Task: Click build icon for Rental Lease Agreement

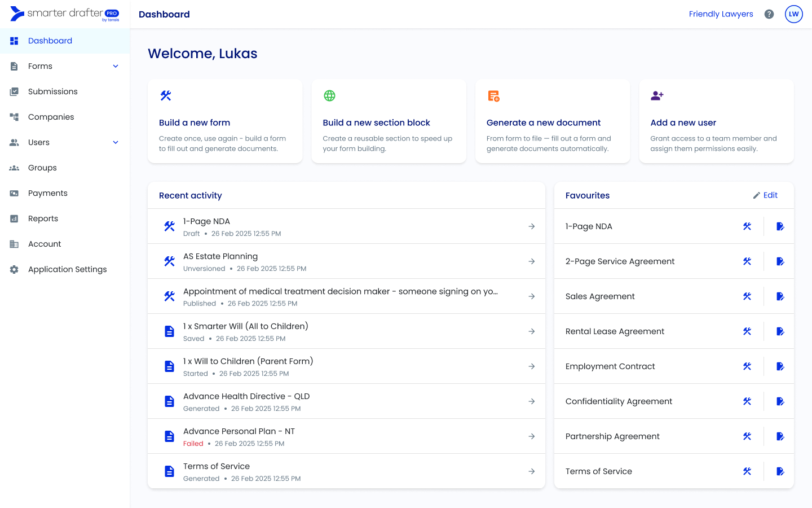Action: tap(747, 331)
